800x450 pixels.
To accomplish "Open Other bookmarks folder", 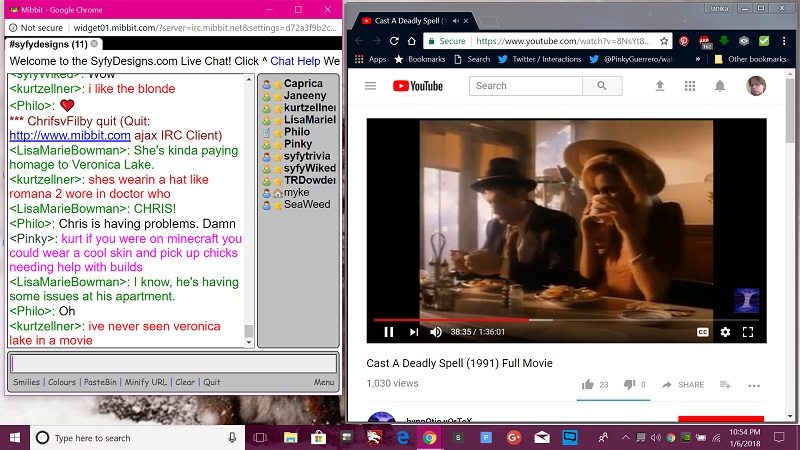I will point(750,59).
